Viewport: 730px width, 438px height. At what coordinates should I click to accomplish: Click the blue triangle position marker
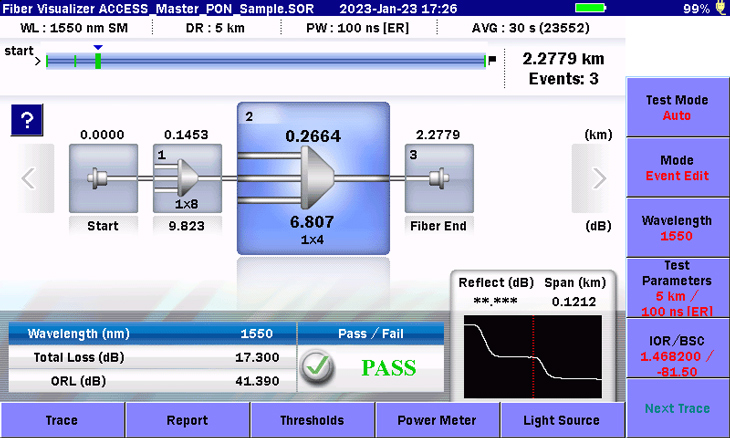tap(98, 47)
